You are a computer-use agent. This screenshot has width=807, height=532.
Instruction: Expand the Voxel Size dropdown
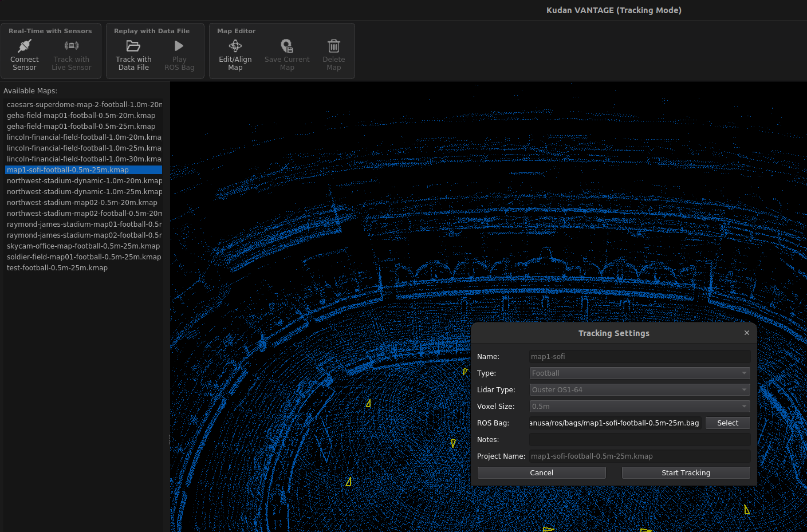point(639,407)
